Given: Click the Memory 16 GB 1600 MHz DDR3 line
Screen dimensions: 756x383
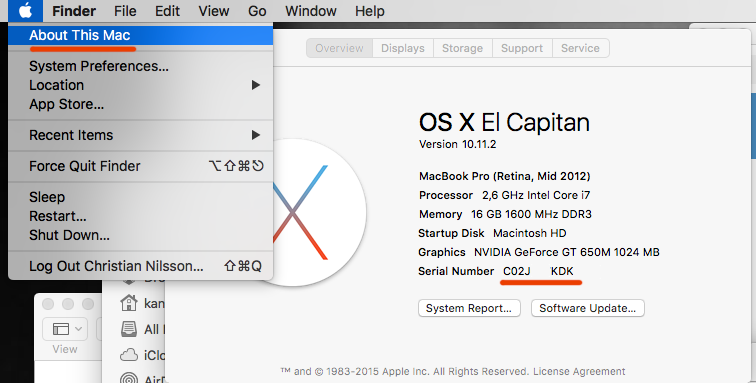Looking at the screenshot, I should coord(505,214).
